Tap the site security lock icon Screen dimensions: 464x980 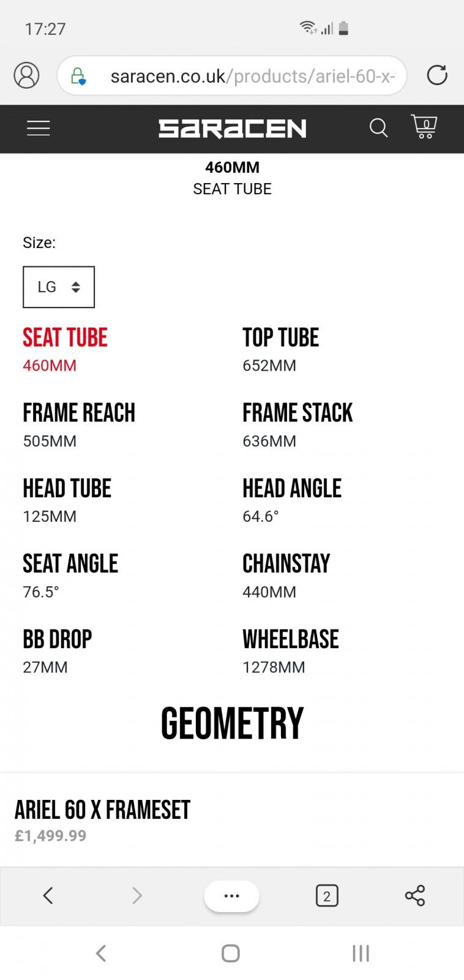(x=78, y=76)
